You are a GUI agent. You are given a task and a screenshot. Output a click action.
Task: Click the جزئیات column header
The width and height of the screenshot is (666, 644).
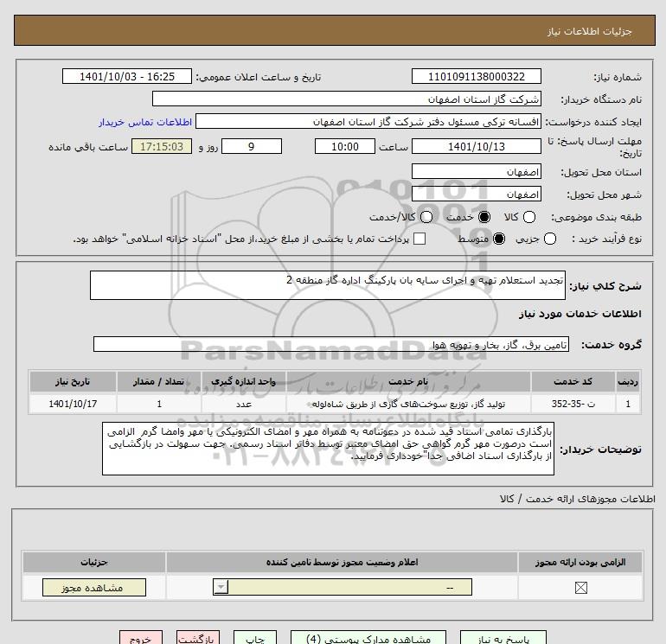pyautogui.click(x=94, y=562)
